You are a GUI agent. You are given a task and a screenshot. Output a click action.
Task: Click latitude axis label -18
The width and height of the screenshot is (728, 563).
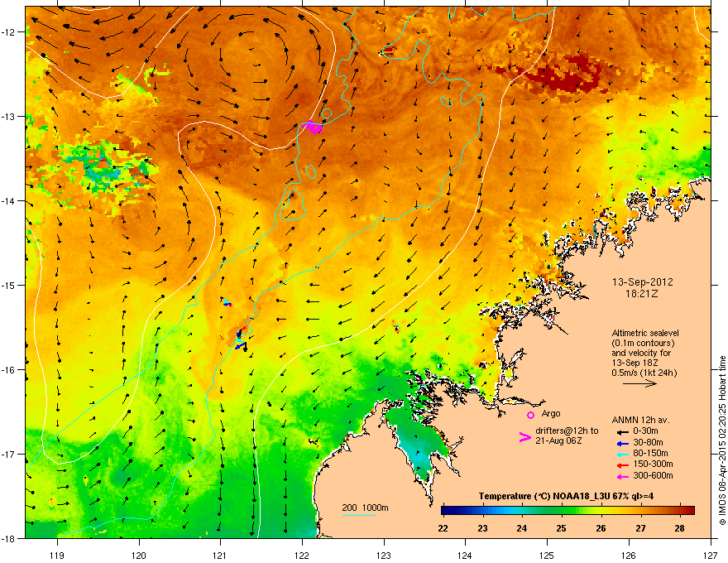pyautogui.click(x=9, y=538)
